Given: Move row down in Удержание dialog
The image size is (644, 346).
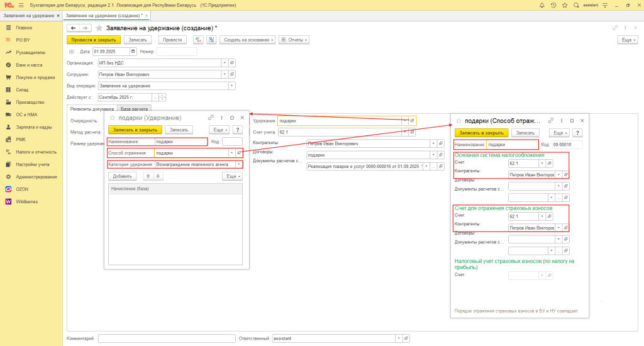Looking at the screenshot, I should point(158,176).
